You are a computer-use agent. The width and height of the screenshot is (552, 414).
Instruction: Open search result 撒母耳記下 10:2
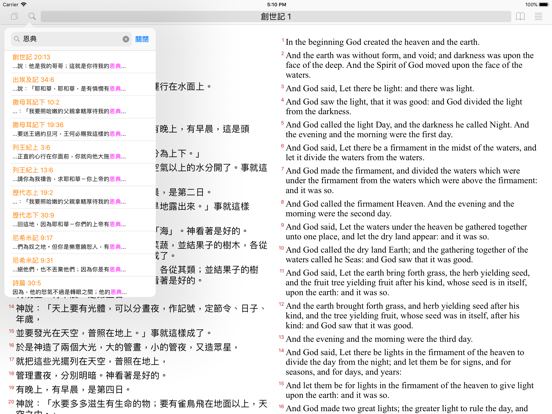80,107
